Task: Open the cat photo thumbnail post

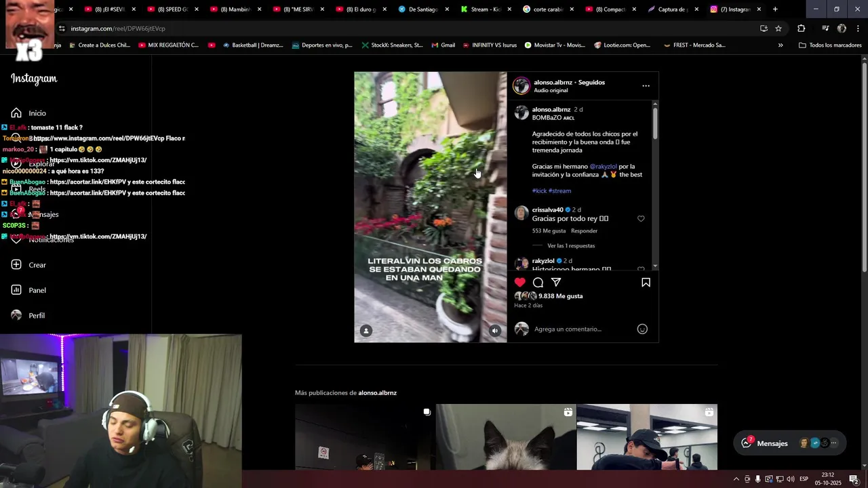Action: pos(506,437)
